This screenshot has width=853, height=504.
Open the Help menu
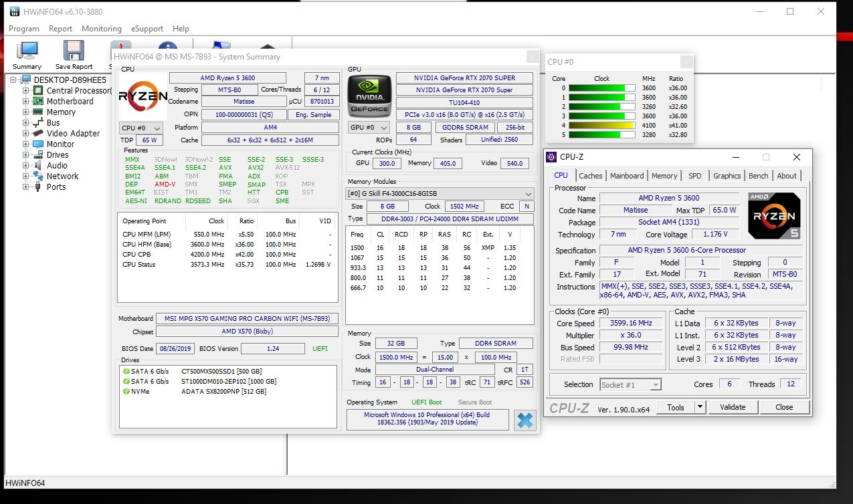click(181, 29)
